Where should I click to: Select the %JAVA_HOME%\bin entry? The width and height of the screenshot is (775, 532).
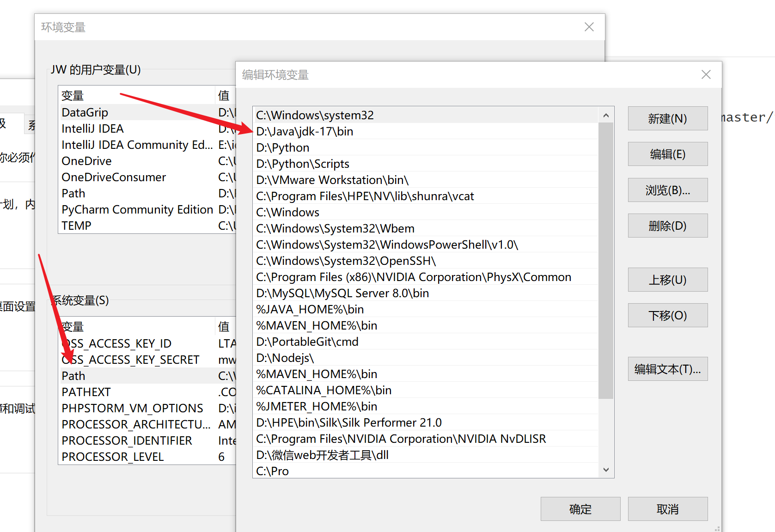pos(426,309)
